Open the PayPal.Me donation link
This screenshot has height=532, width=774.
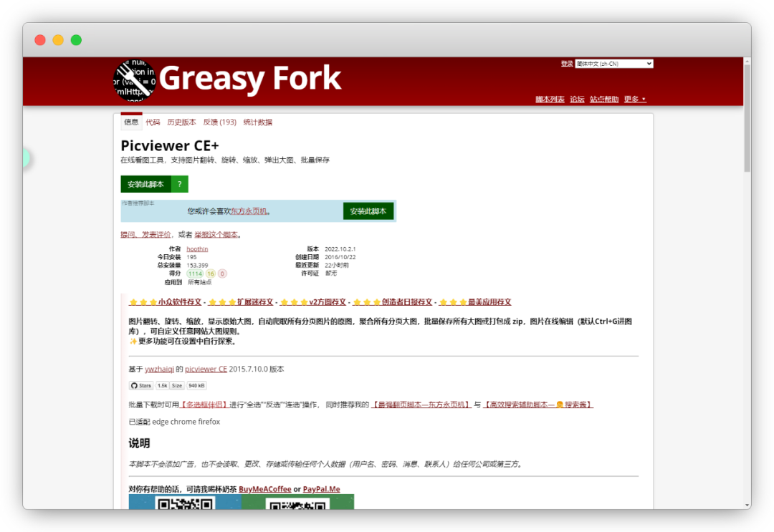(x=321, y=489)
